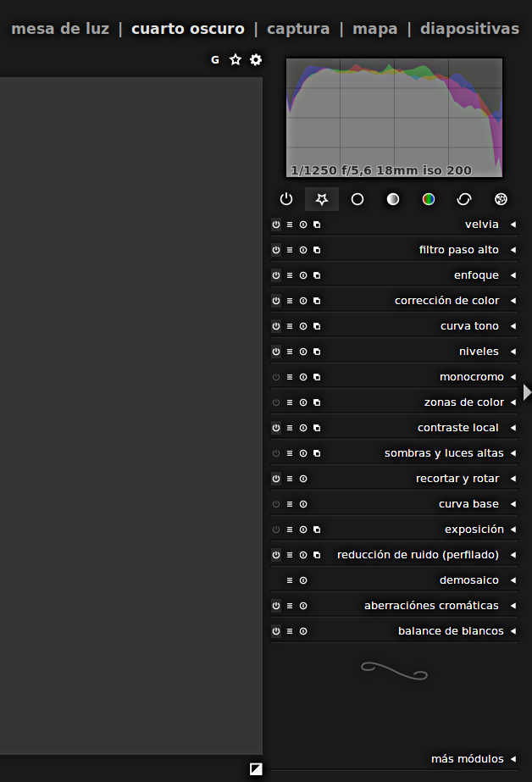This screenshot has width=532, height=782.
Task: Create new instance of velvia
Action: (317, 225)
